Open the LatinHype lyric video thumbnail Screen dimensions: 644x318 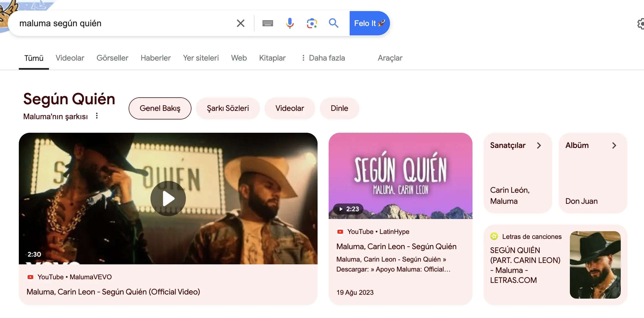(x=400, y=176)
